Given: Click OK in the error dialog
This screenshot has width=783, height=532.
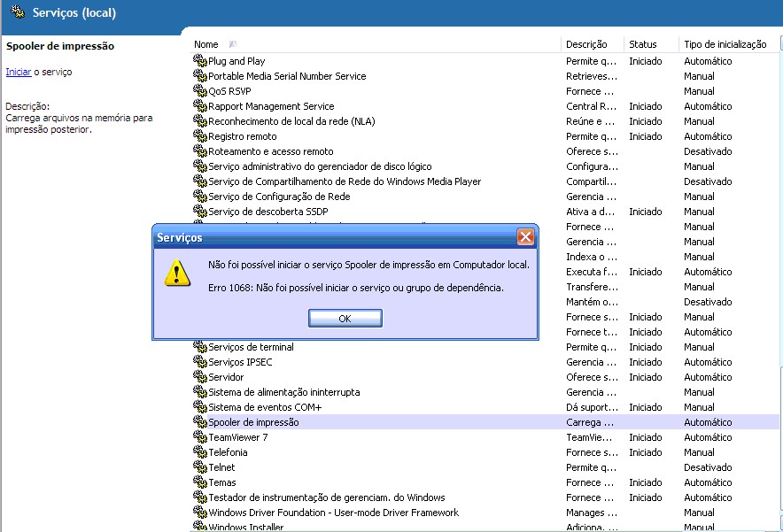Looking at the screenshot, I should [x=345, y=319].
